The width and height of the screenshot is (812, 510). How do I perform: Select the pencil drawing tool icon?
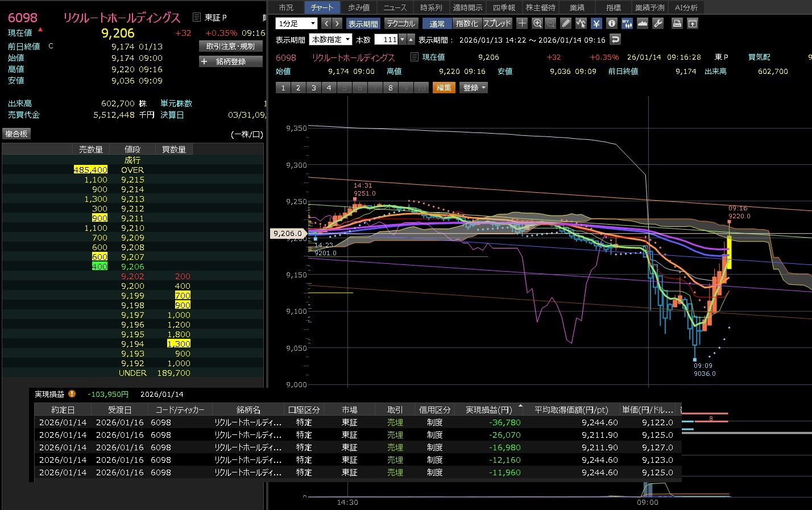click(x=565, y=23)
